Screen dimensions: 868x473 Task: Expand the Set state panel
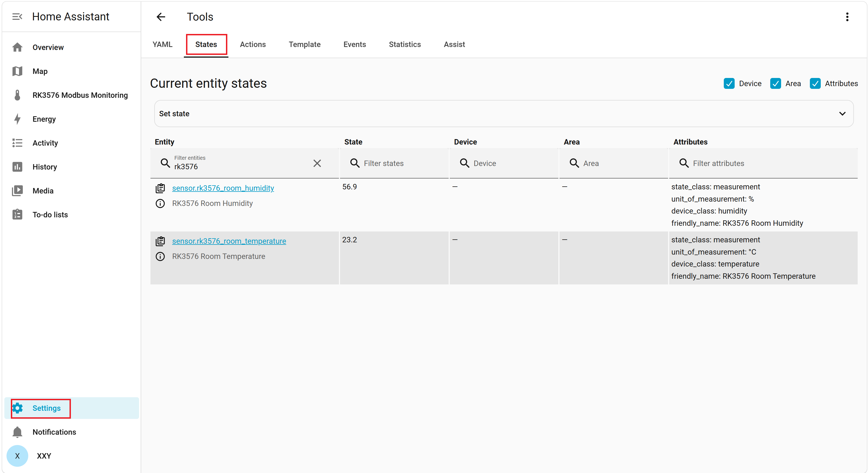[504, 114]
